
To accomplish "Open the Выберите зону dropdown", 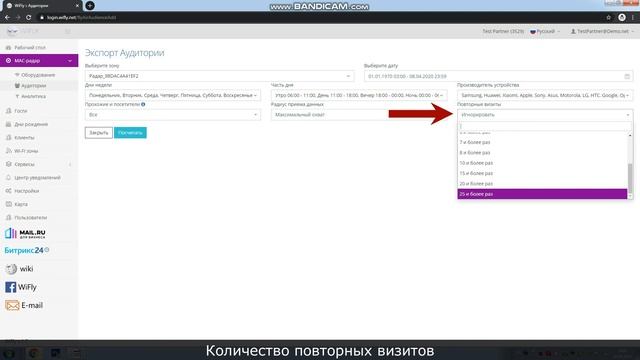I will coord(219,76).
